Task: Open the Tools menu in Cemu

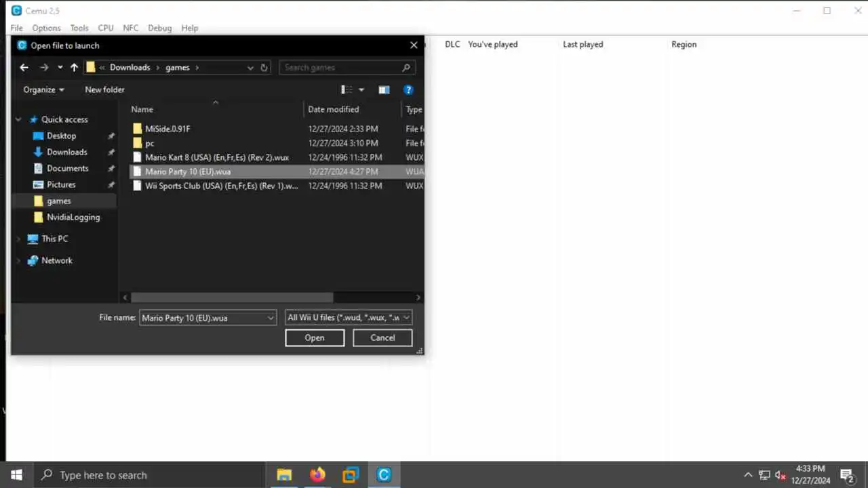Action: [x=79, y=28]
